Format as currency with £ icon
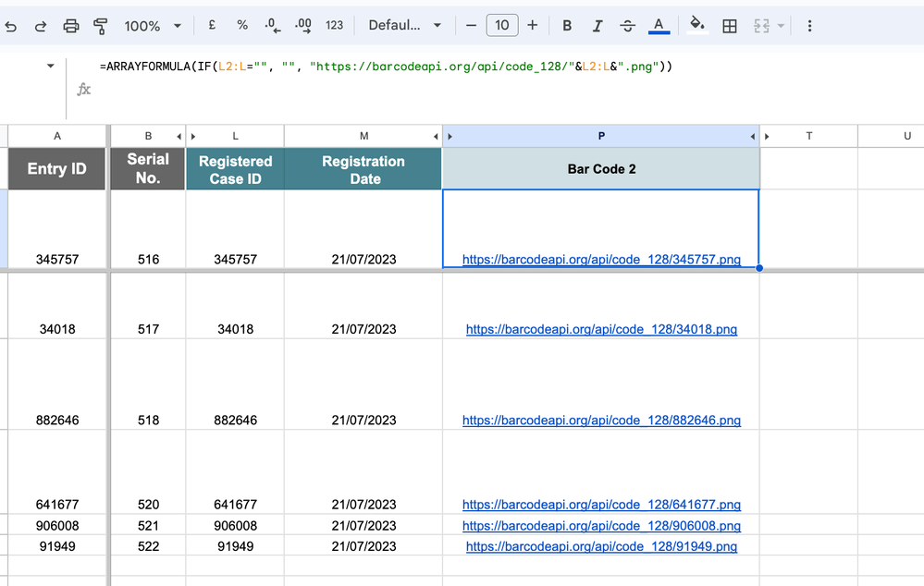 click(x=212, y=25)
